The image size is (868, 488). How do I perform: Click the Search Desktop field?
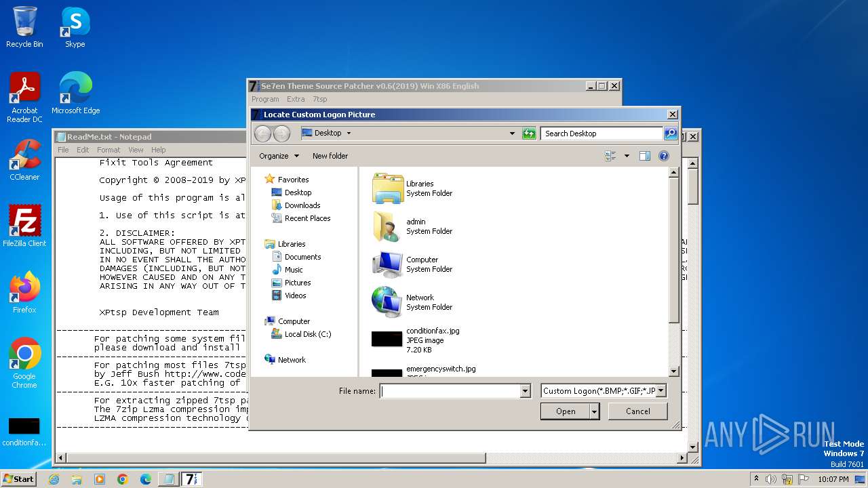click(602, 134)
